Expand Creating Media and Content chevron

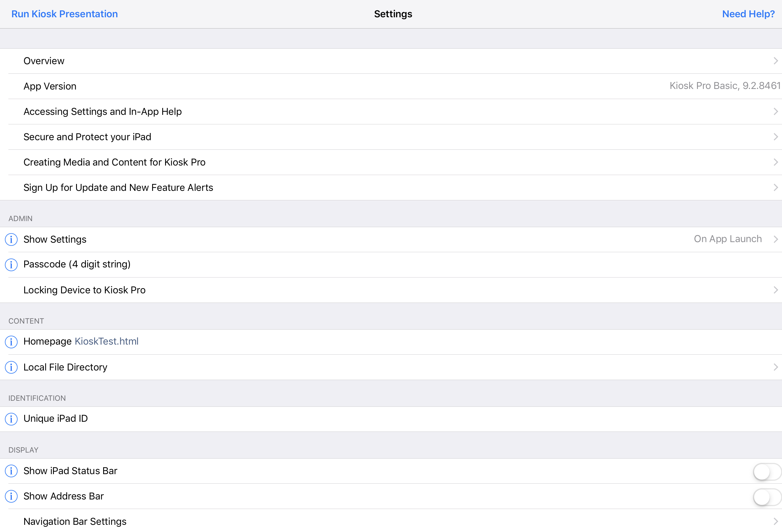[x=775, y=162]
